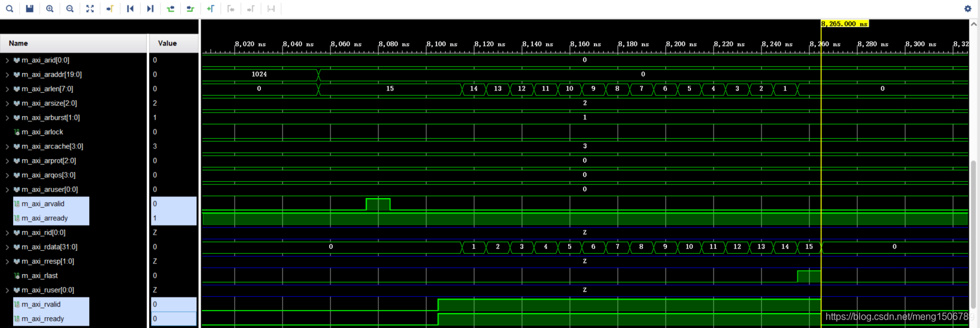Select the m_axi_rvalid signal
Image resolution: width=980 pixels, height=328 pixels.
[x=41, y=305]
